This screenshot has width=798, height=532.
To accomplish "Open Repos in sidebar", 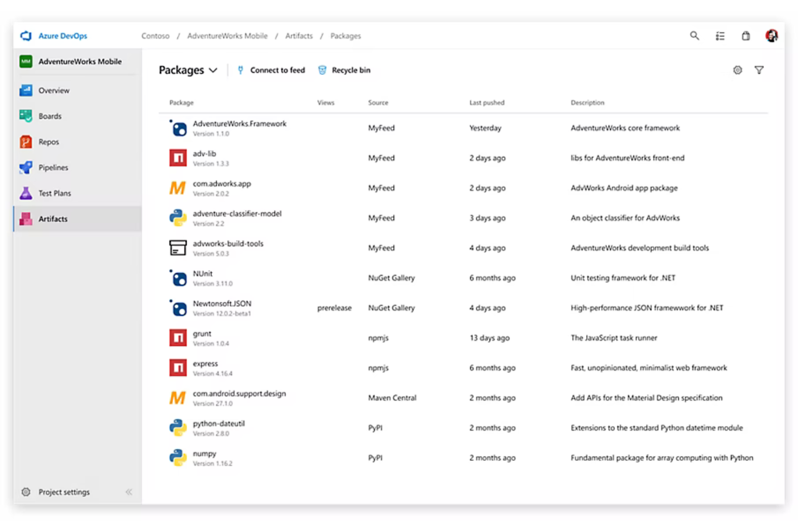I will (78, 142).
